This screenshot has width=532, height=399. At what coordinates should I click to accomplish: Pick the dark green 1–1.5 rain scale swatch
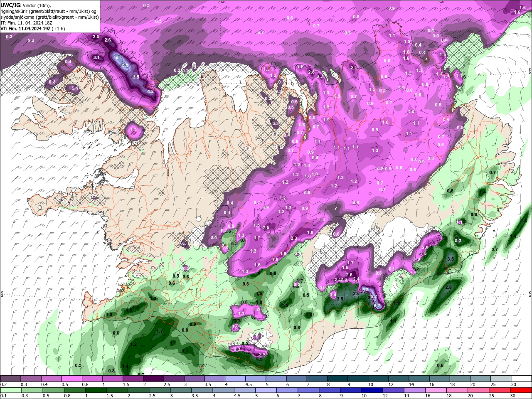tap(95, 390)
